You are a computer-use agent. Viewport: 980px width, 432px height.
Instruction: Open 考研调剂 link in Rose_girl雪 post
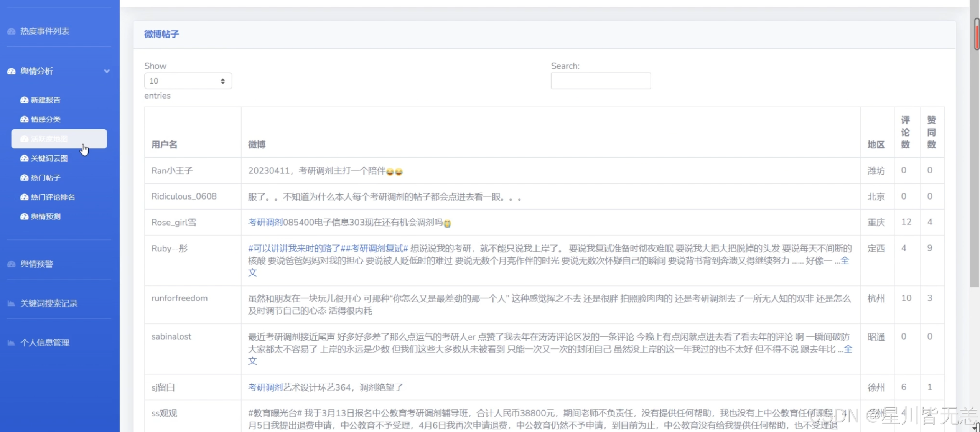[265, 223]
